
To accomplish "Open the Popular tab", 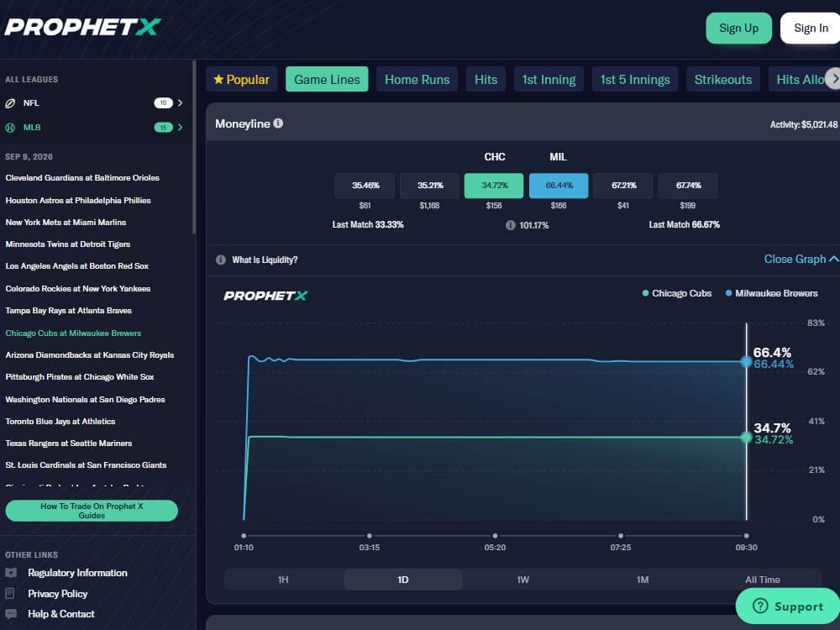I will click(242, 79).
